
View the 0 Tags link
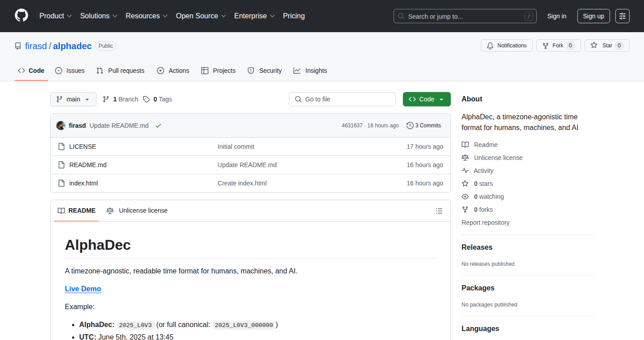click(157, 99)
